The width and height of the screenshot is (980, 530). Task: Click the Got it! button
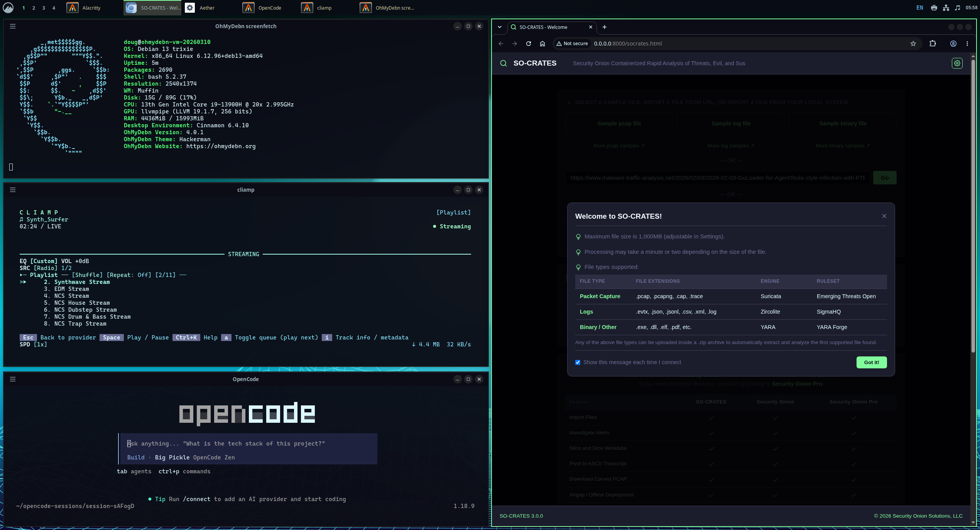point(871,362)
